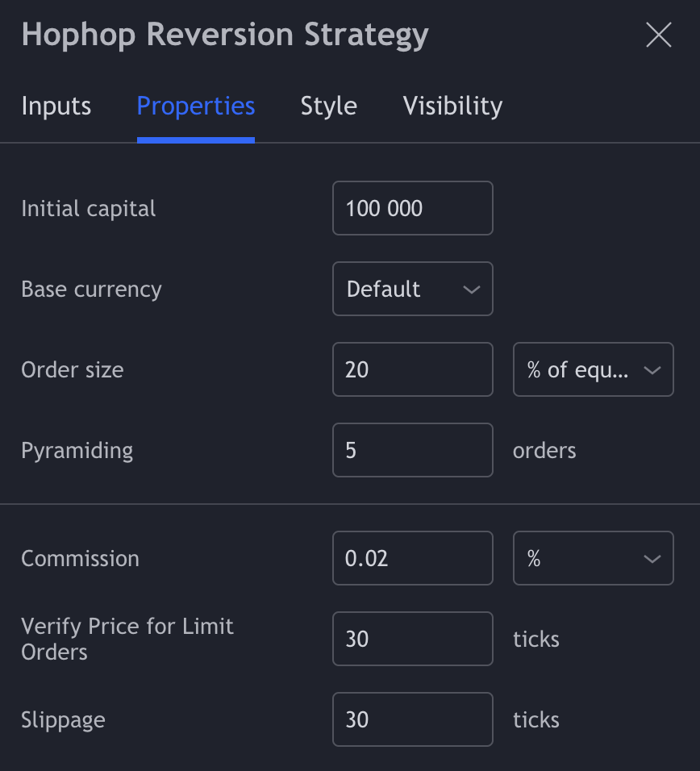Click the Pyramiding label text

(x=77, y=451)
